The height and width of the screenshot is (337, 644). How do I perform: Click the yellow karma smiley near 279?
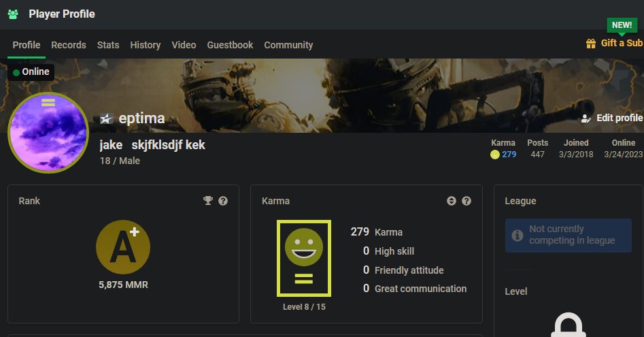tap(495, 155)
